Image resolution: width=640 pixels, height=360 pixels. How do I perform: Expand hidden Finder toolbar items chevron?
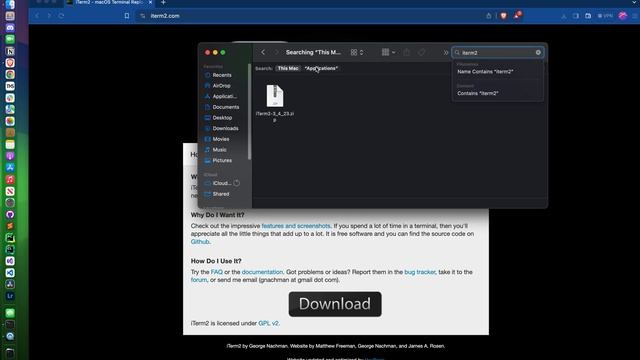[x=446, y=53]
